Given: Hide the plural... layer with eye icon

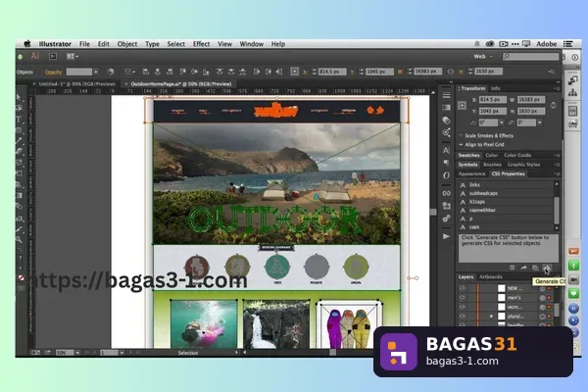Looking at the screenshot, I should point(462,317).
